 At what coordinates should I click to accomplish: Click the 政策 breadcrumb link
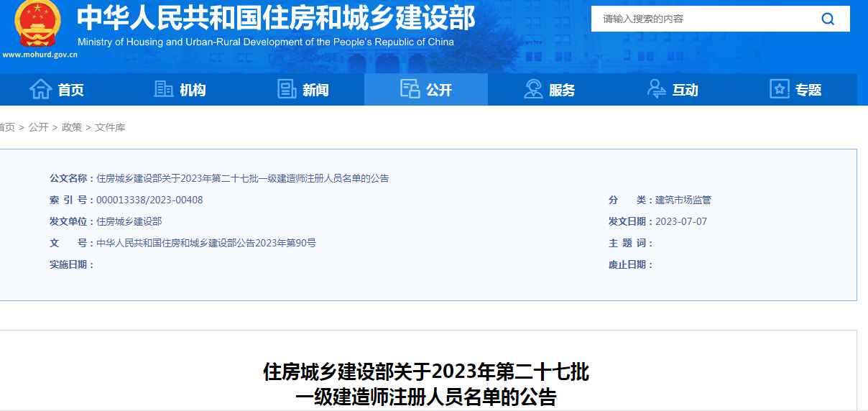click(x=72, y=127)
